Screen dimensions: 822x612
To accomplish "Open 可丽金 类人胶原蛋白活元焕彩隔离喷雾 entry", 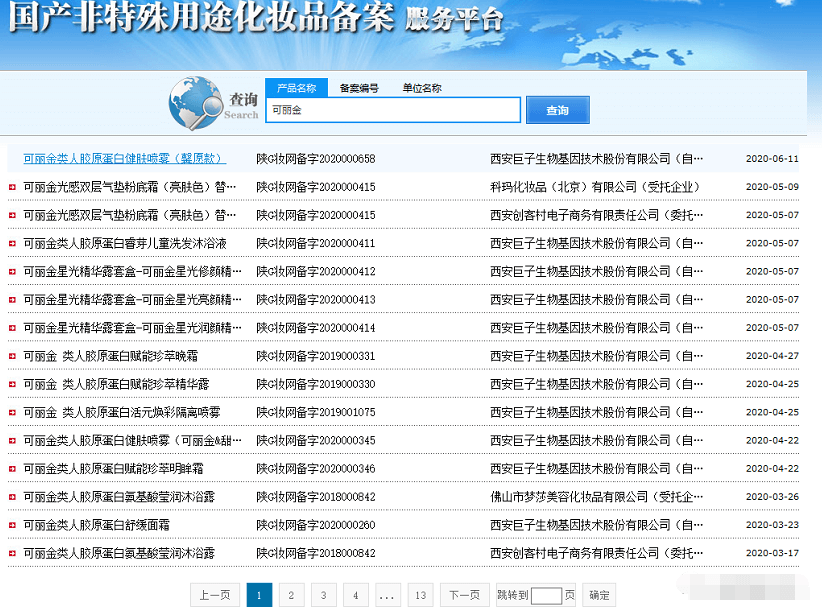I will (x=122, y=412).
